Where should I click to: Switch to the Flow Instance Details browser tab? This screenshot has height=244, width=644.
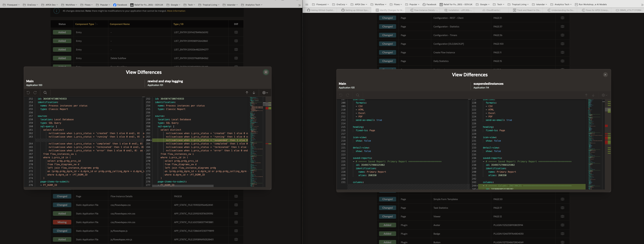pyautogui.click(x=425, y=10)
